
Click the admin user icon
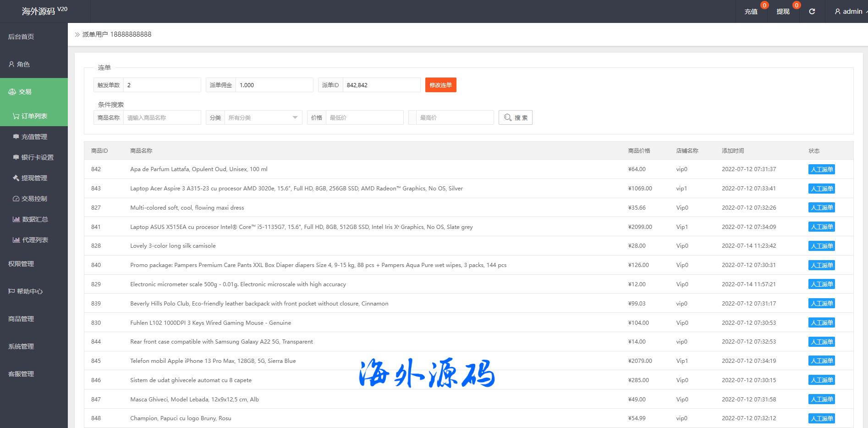[837, 11]
